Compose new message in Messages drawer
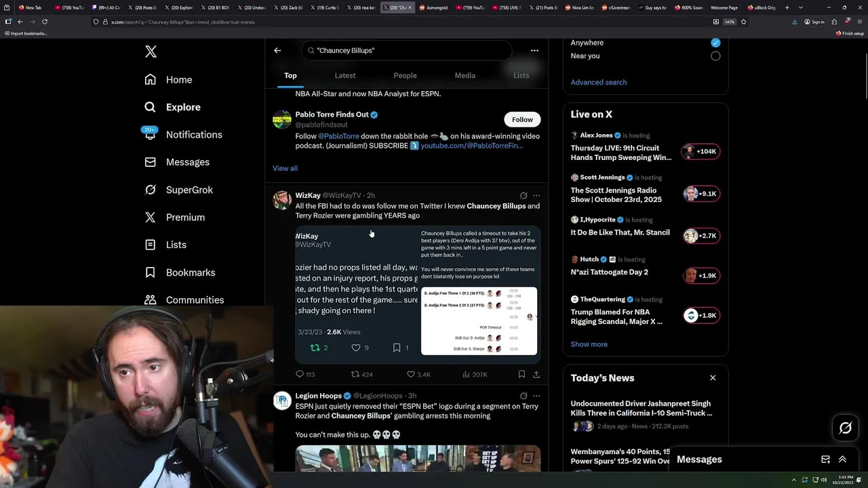This screenshot has height=488, width=868. pyautogui.click(x=825, y=460)
